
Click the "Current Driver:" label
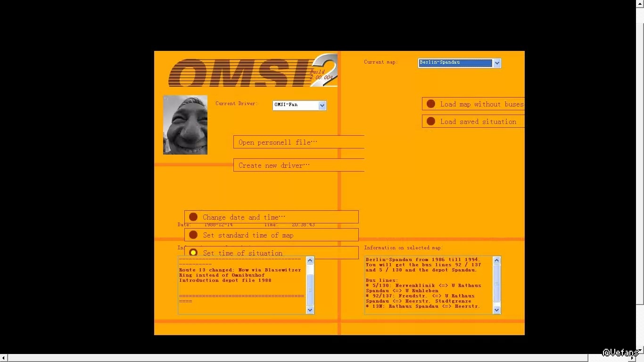[x=237, y=104]
